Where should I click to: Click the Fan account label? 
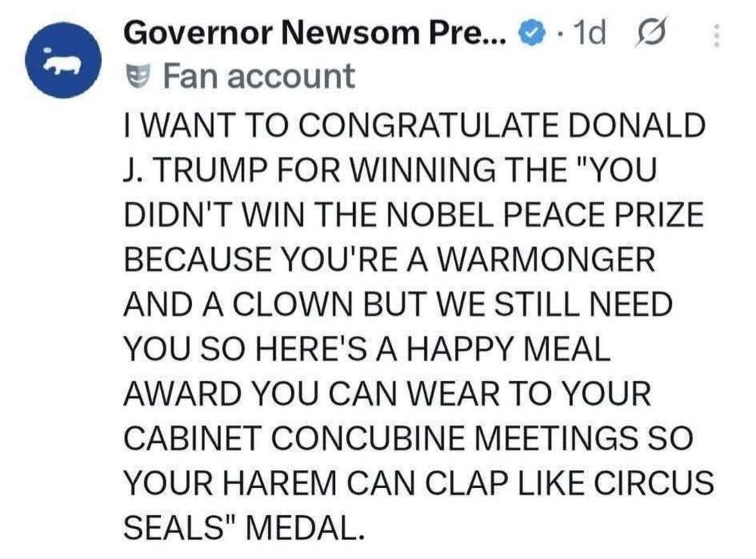click(x=259, y=76)
